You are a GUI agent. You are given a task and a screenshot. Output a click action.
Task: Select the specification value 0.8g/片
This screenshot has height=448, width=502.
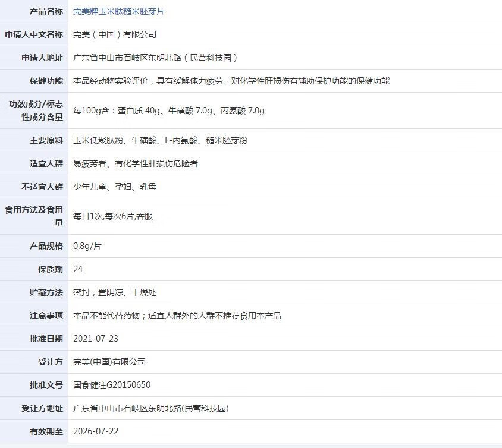pyautogui.click(x=87, y=246)
